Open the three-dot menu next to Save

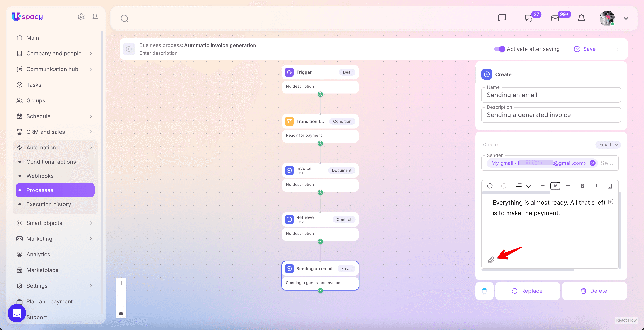(x=617, y=49)
